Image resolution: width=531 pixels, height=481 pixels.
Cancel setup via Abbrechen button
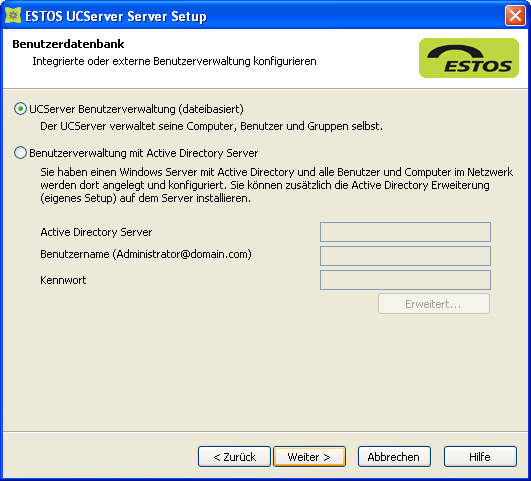pos(394,457)
